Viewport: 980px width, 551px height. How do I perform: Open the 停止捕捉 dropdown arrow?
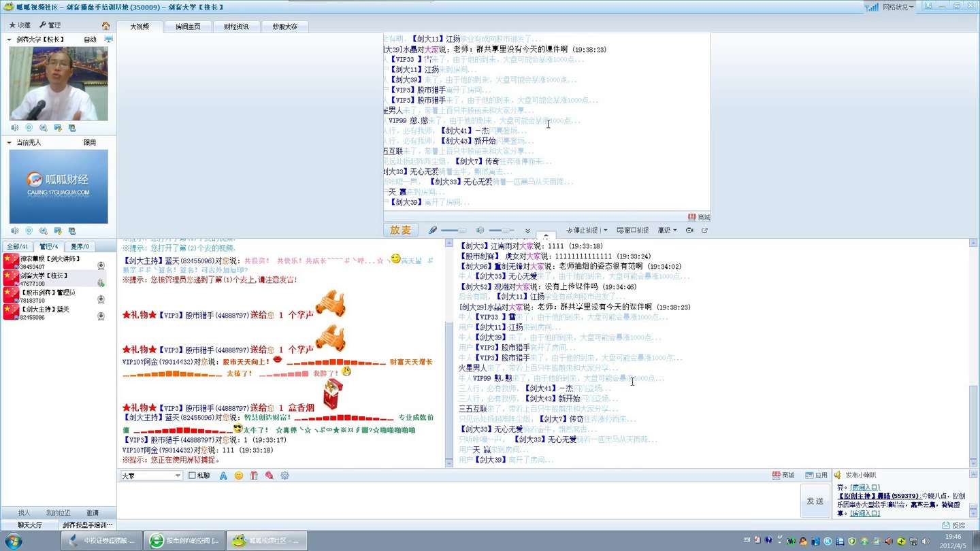click(x=606, y=231)
